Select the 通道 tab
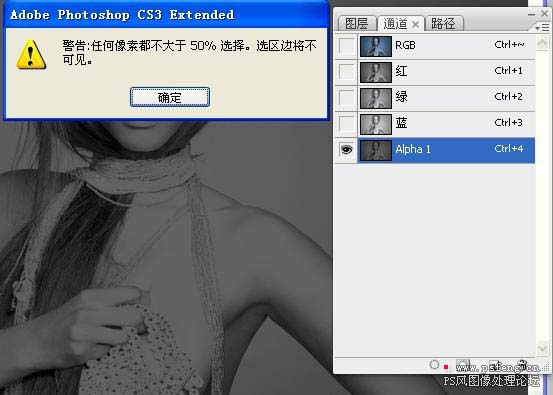Screen dimensions: 553x395 395,24
